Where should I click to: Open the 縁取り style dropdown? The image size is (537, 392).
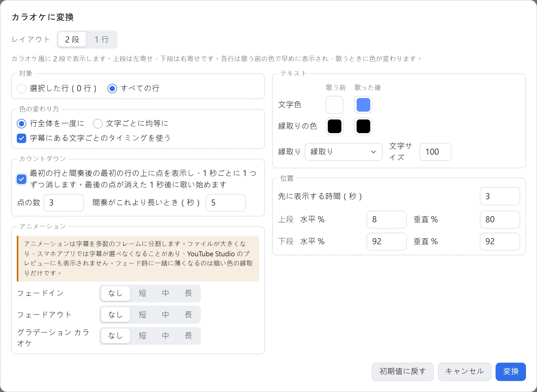[x=343, y=152]
